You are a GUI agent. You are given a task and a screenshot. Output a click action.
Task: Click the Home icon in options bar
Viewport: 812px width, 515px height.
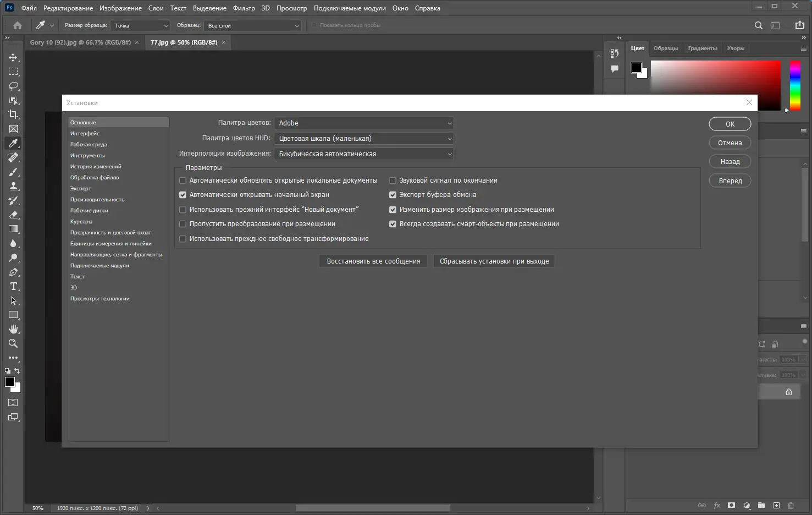[18, 25]
